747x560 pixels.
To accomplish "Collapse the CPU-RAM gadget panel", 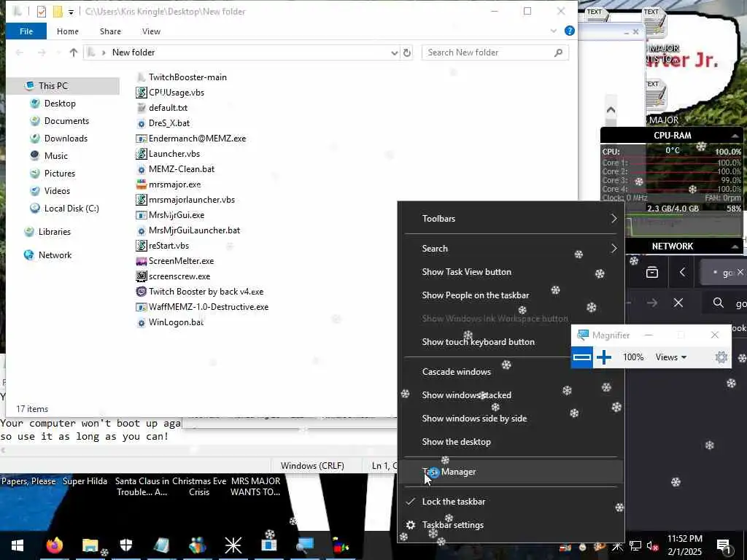I will click(x=735, y=136).
